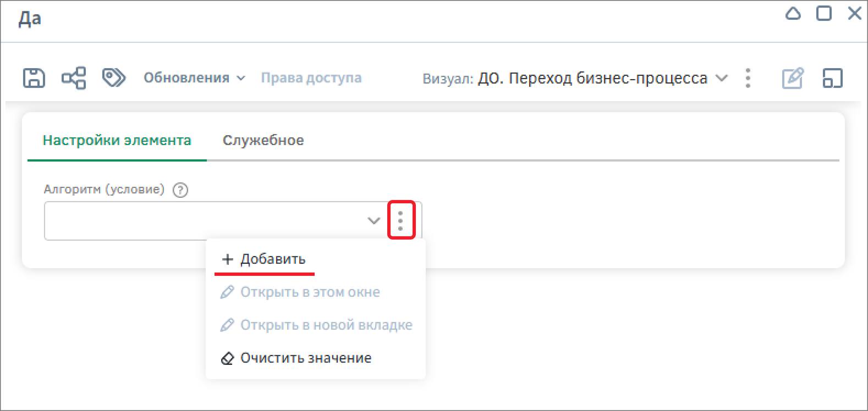Screen dimensions: 868x411
Task: Switch to the Настройки элемента tab
Action: pyautogui.click(x=117, y=141)
